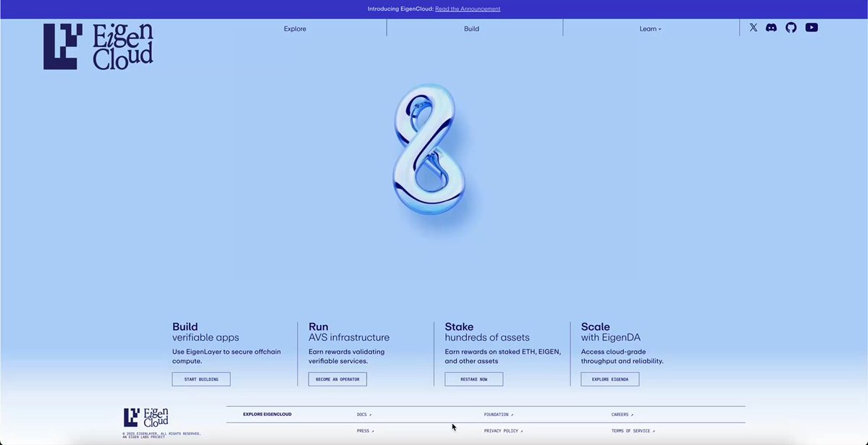Viewport: 868px width, 445px height.
Task: Follow the Read the Announcement link
Action: tap(468, 9)
